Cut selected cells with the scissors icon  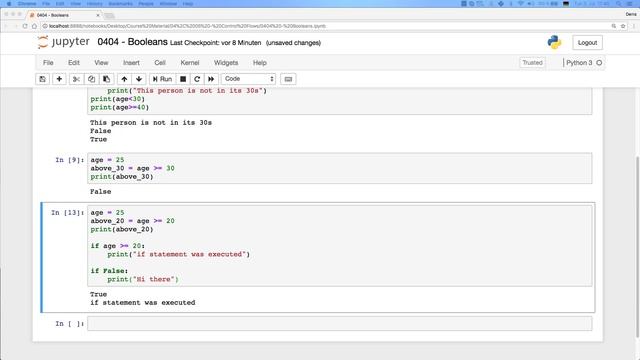pos(76,79)
